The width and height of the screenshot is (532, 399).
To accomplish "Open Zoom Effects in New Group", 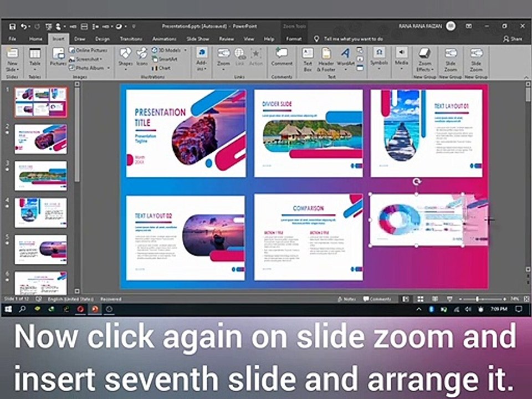I will coord(425,59).
